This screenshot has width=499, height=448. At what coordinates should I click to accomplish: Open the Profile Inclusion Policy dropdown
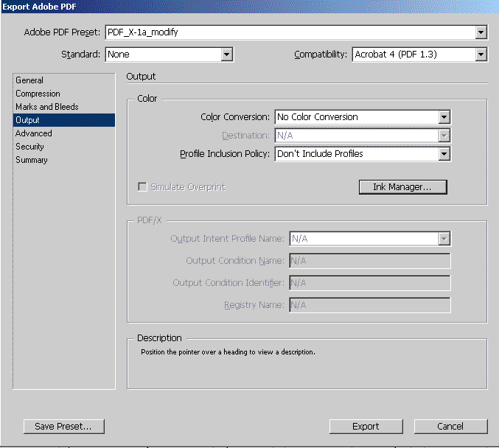(x=363, y=154)
